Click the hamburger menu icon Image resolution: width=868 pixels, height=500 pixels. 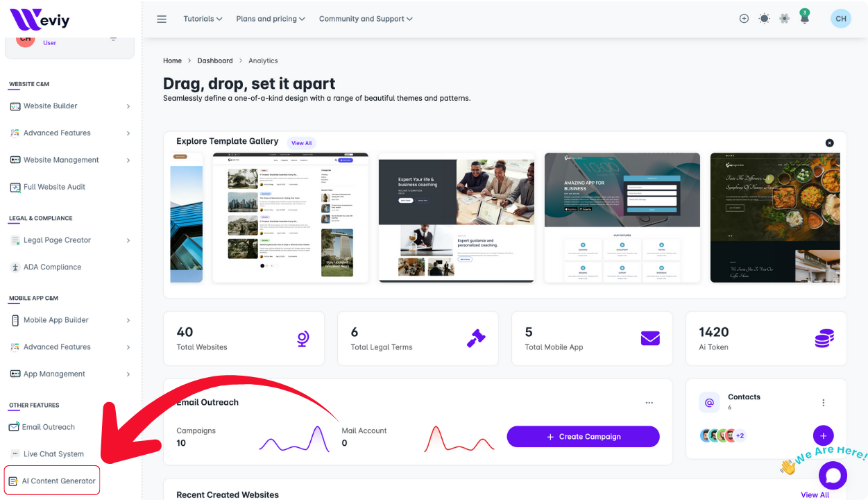162,19
